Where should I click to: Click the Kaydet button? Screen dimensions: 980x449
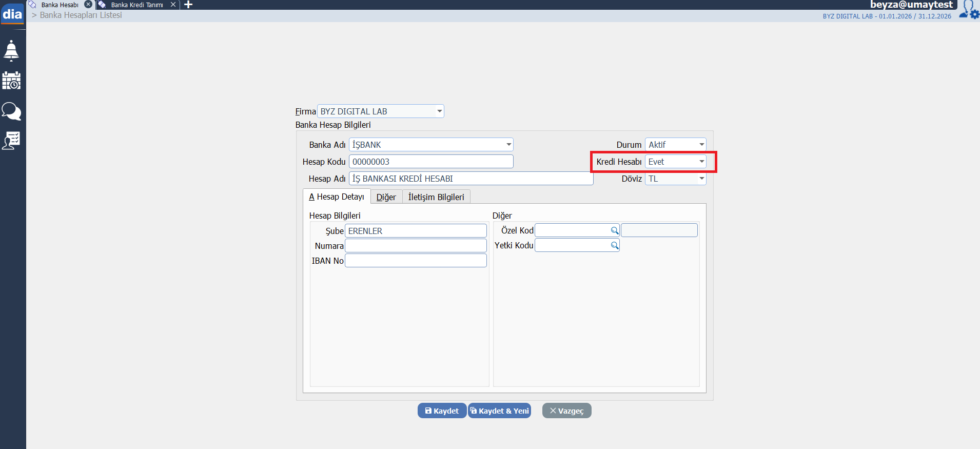(x=442, y=411)
